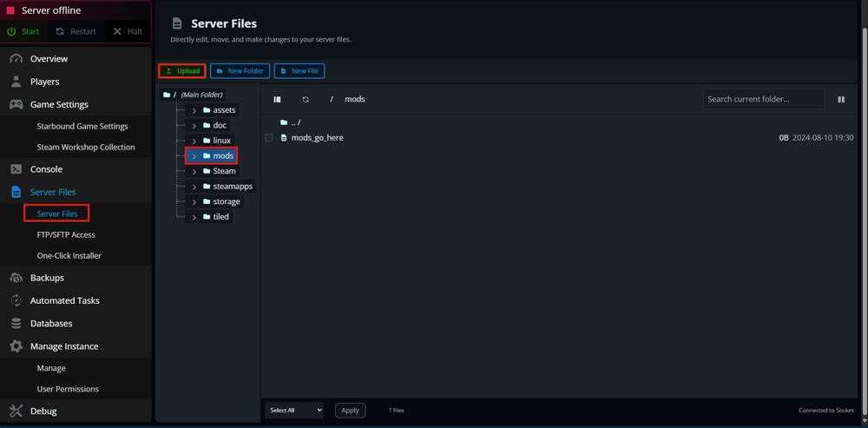
Task: Expand the steamapps folder chevron
Action: (x=194, y=187)
